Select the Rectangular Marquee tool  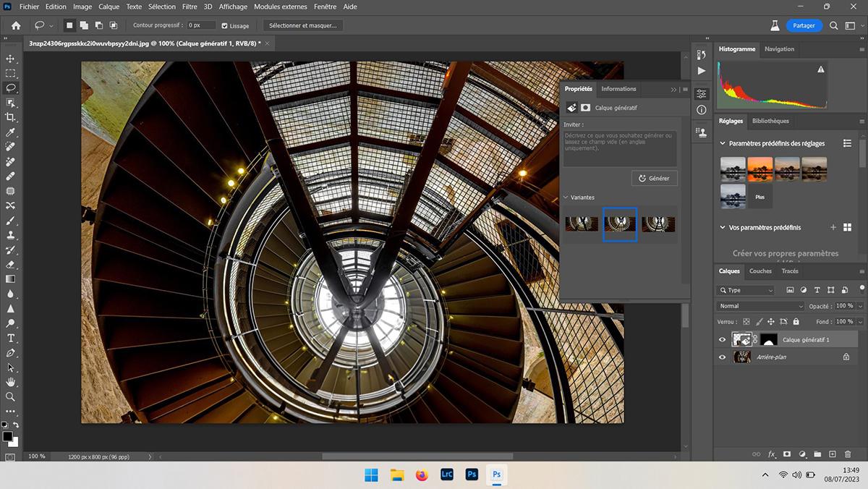click(10, 73)
